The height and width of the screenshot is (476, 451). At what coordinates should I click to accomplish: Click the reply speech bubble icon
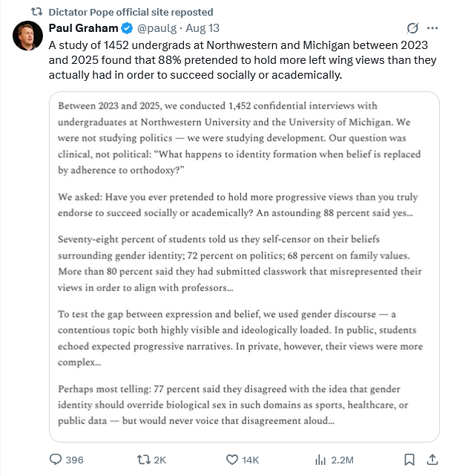tap(55, 460)
